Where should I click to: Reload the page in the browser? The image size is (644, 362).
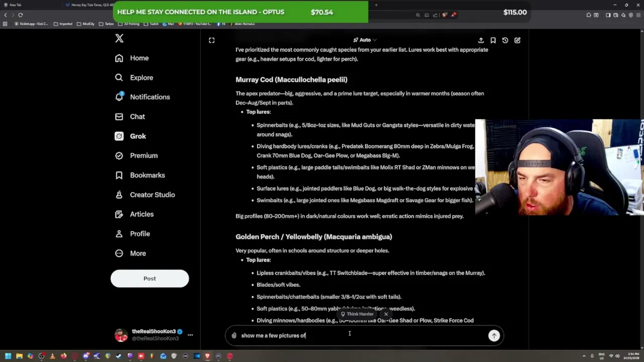pyautogui.click(x=21, y=15)
